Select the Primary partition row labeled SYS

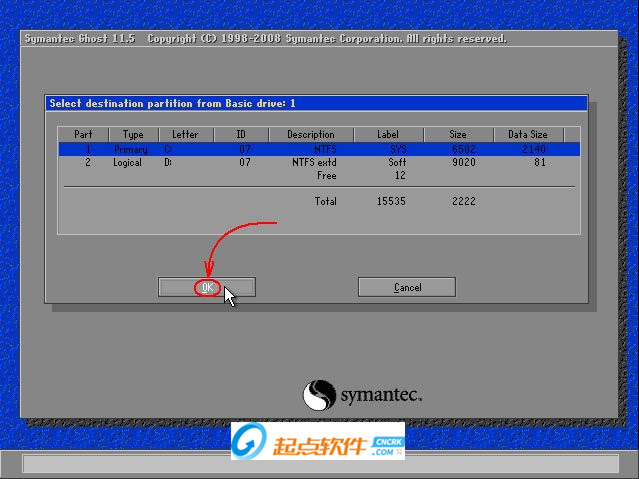[x=319, y=149]
